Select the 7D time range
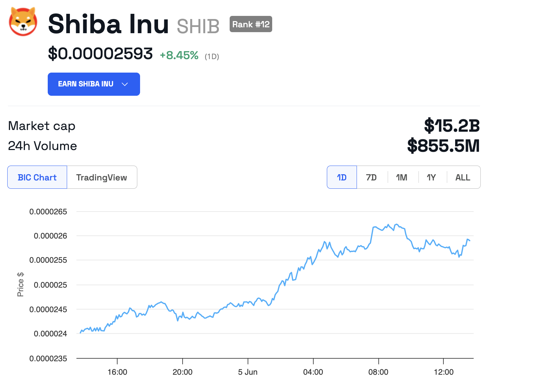The height and width of the screenshot is (392, 534). click(x=371, y=177)
